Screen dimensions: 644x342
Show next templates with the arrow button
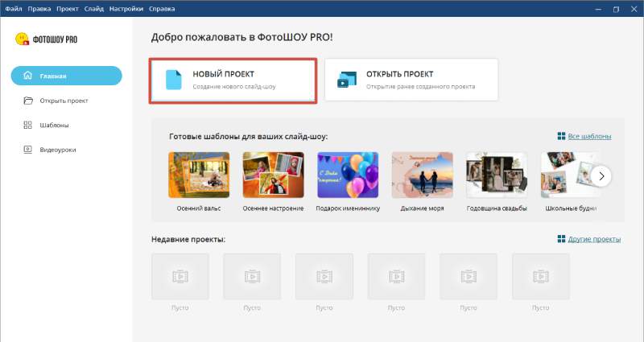pos(601,176)
